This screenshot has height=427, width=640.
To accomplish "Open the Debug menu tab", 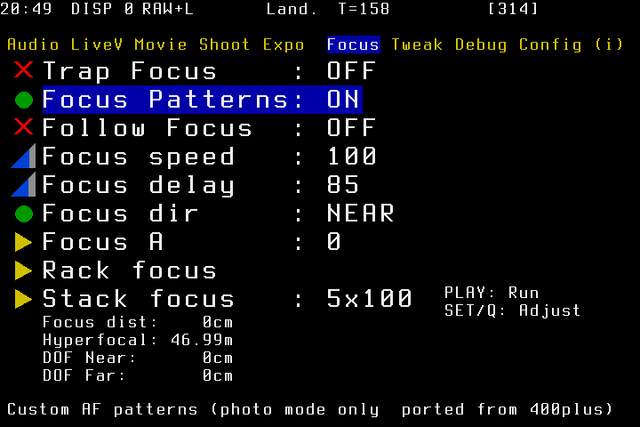I will coord(481,44).
